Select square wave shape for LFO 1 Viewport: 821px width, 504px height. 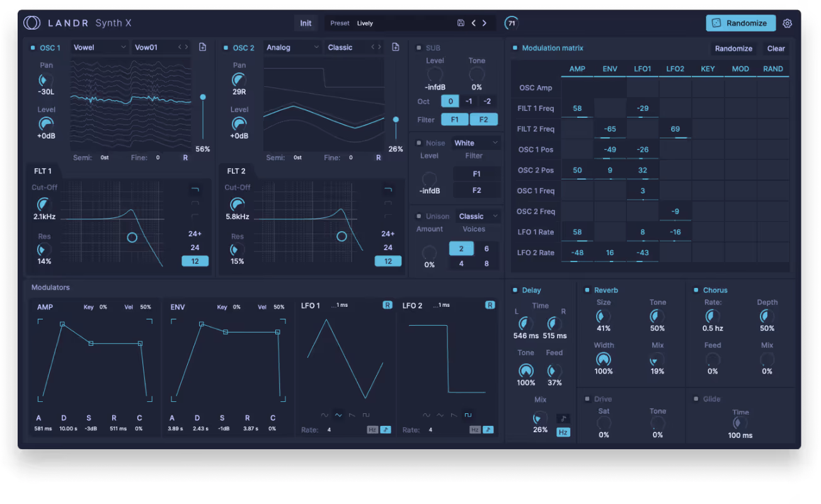coord(366,415)
